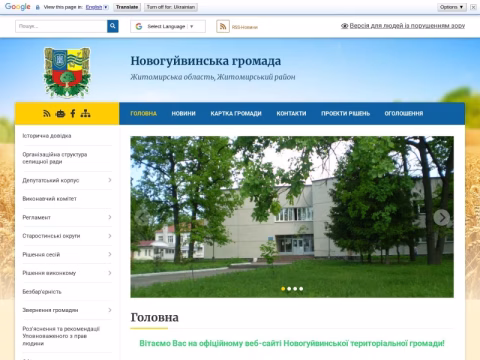
Task: Click Turn off for: Ukrainian button
Action: point(171,7)
